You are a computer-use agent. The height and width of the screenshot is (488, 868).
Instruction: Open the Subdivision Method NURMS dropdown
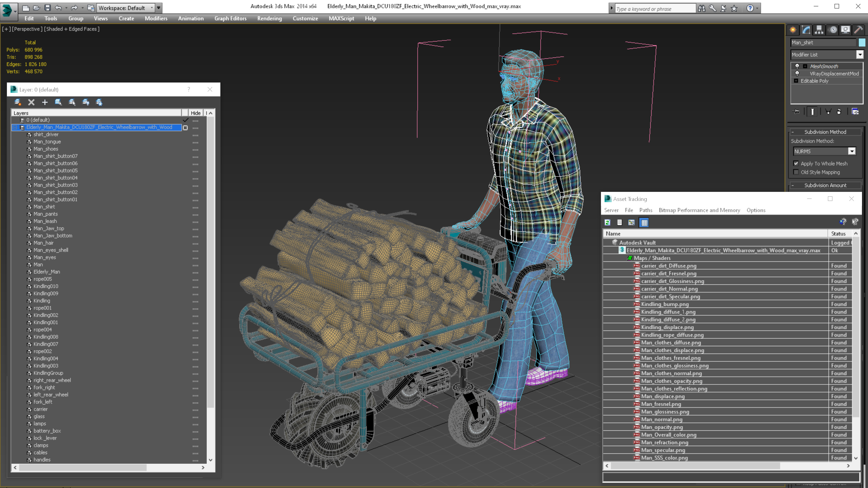click(851, 151)
